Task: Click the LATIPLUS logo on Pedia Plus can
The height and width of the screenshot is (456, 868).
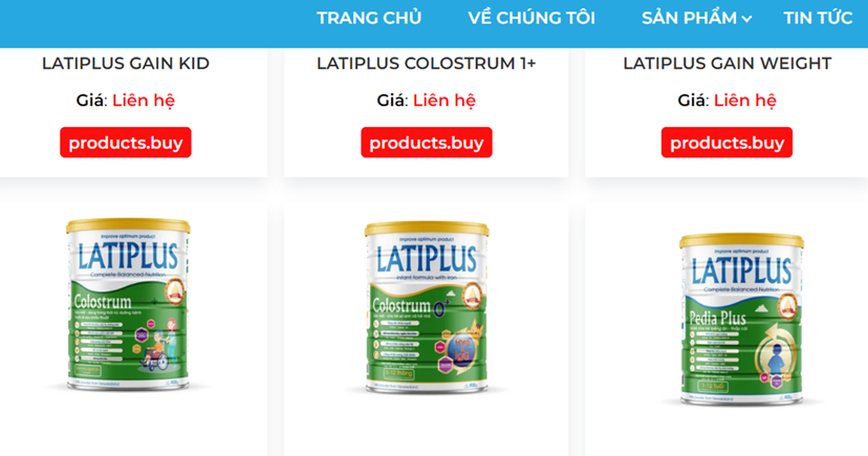Action: [x=741, y=271]
